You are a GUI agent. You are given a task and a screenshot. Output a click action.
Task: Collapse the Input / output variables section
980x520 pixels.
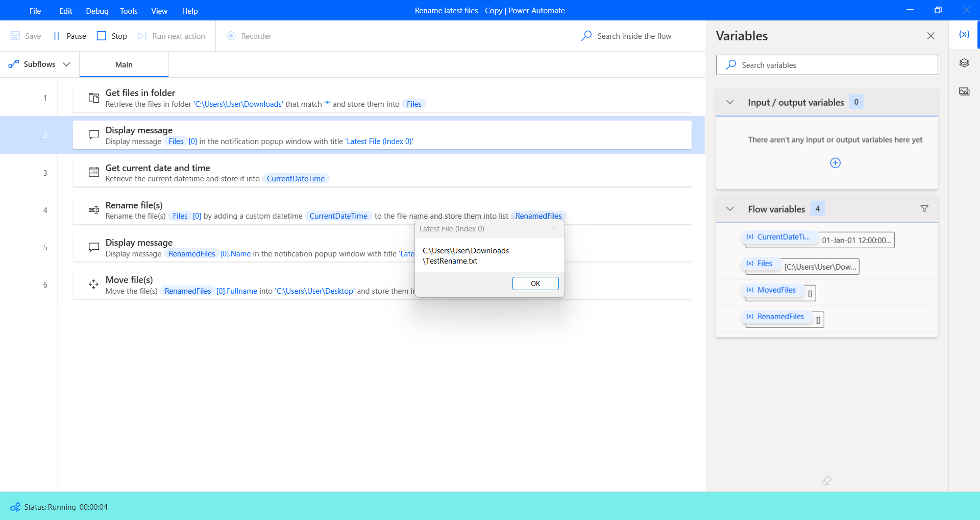[x=730, y=102]
